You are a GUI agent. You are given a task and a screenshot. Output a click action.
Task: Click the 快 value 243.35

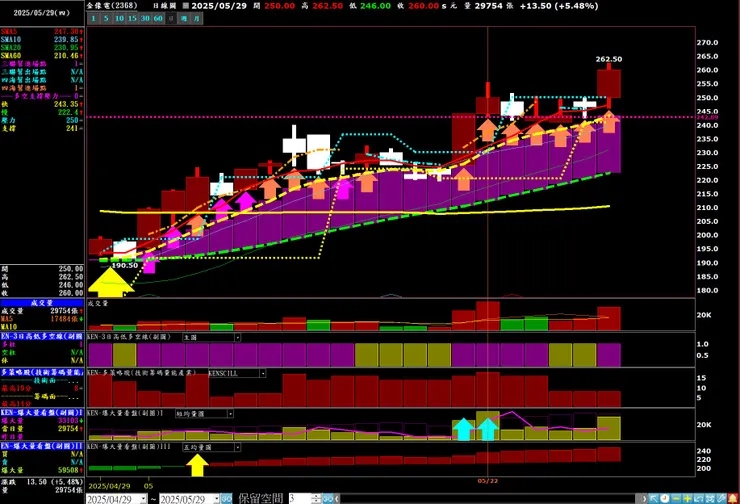point(66,104)
